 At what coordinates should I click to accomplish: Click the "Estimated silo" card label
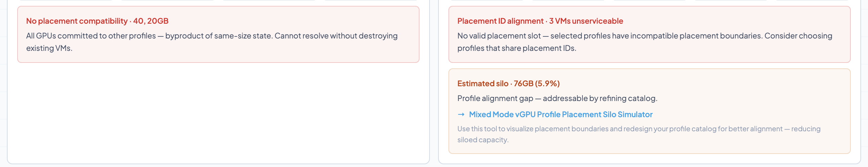[483, 83]
